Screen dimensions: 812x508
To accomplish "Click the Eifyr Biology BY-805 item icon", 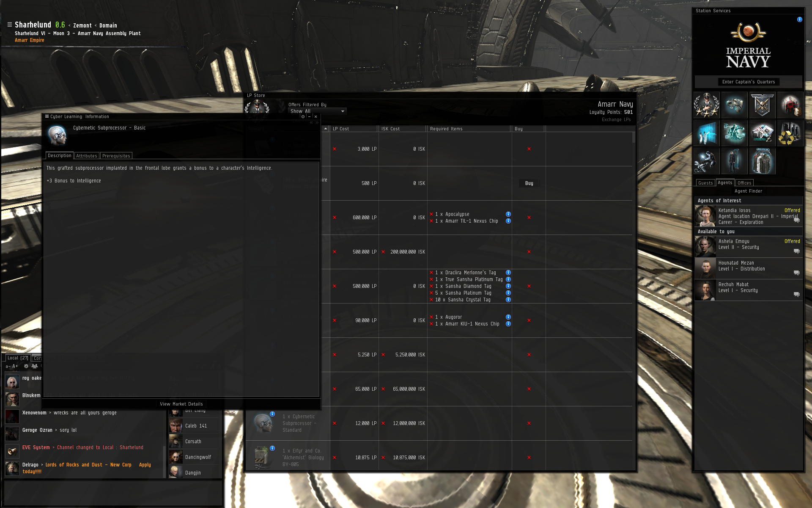I will [263, 457].
